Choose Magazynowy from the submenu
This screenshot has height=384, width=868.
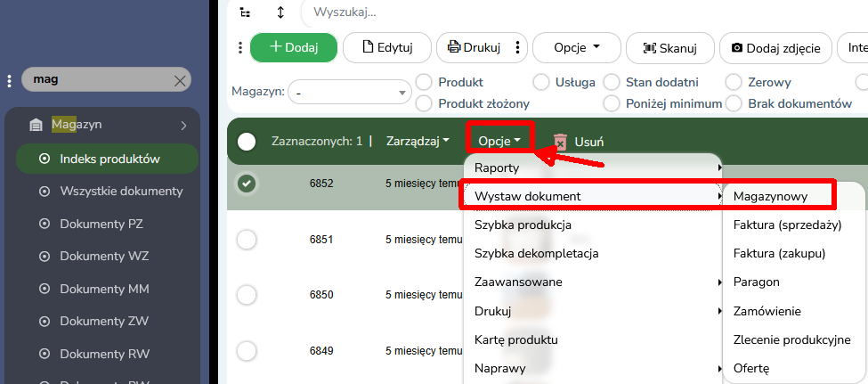point(770,195)
